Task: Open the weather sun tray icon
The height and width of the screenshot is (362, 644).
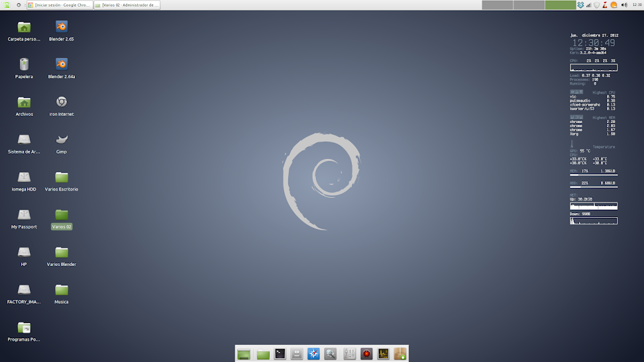Action: click(614, 5)
